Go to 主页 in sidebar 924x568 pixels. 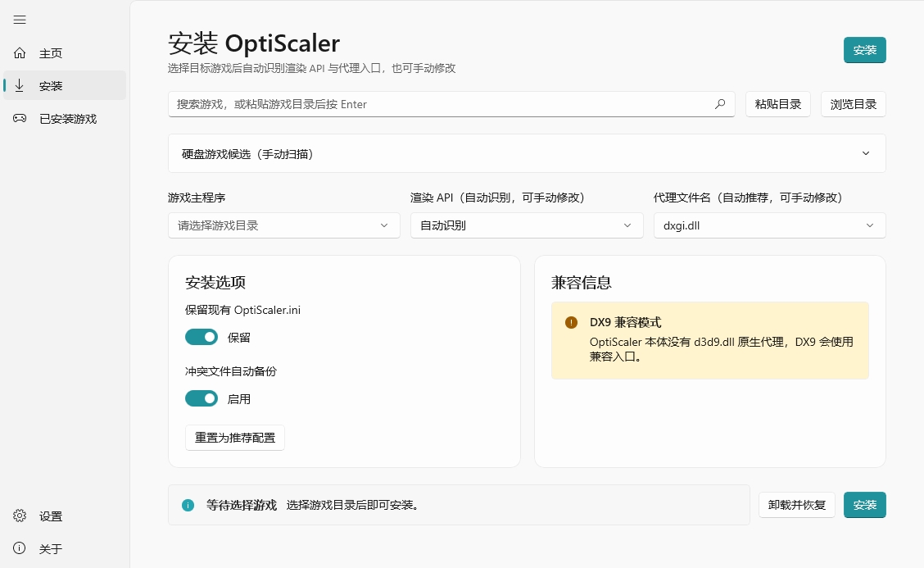(65, 53)
